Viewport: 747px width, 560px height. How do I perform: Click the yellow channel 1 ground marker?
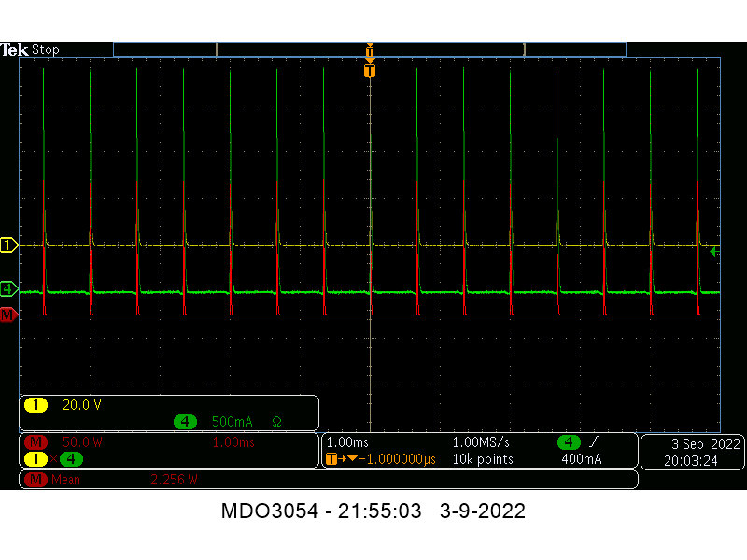tap(9, 245)
